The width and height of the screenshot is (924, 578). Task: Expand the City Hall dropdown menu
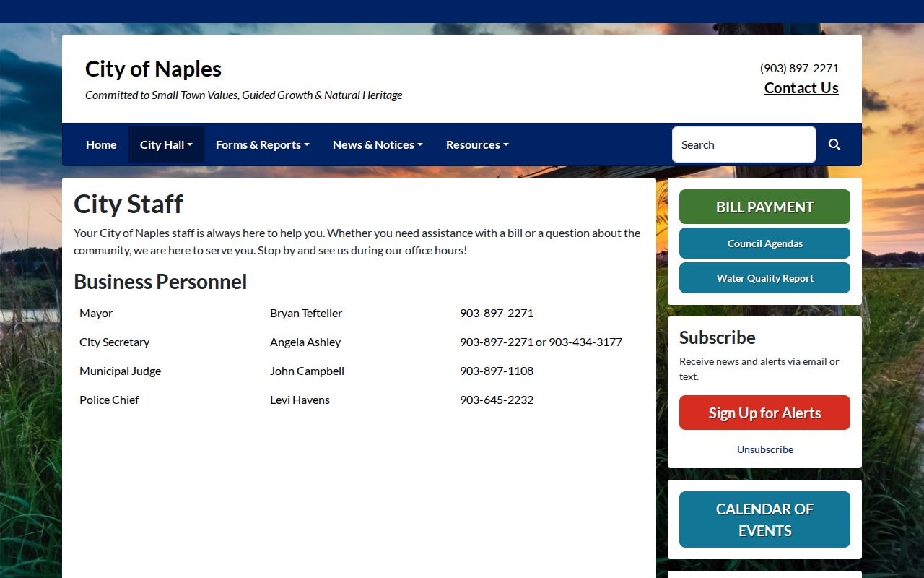coord(166,144)
